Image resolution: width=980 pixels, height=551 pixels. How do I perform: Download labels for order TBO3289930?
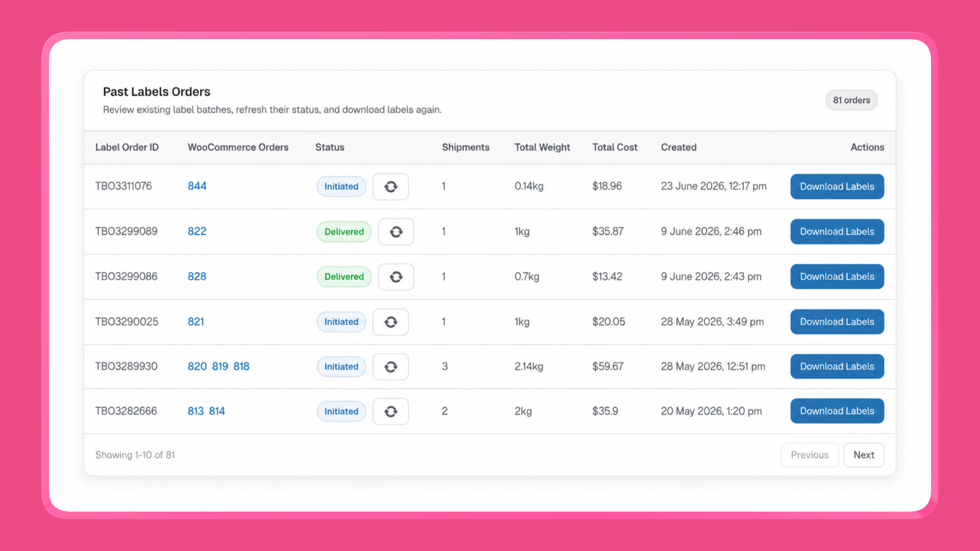pyautogui.click(x=837, y=366)
